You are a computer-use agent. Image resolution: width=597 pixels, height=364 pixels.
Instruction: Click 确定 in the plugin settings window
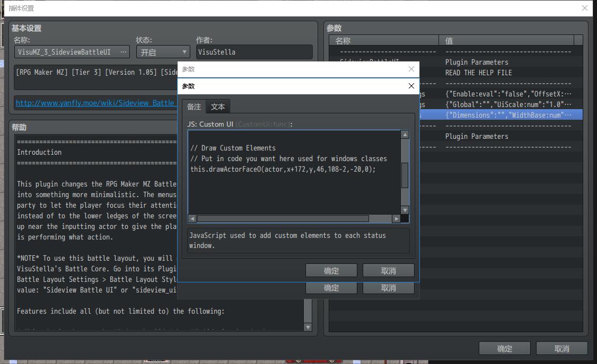point(504,349)
